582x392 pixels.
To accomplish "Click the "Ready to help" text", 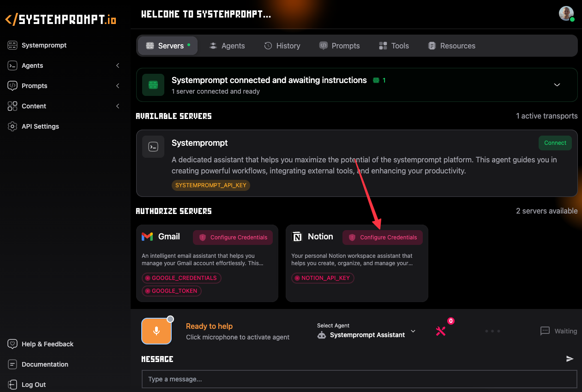I will click(x=209, y=326).
